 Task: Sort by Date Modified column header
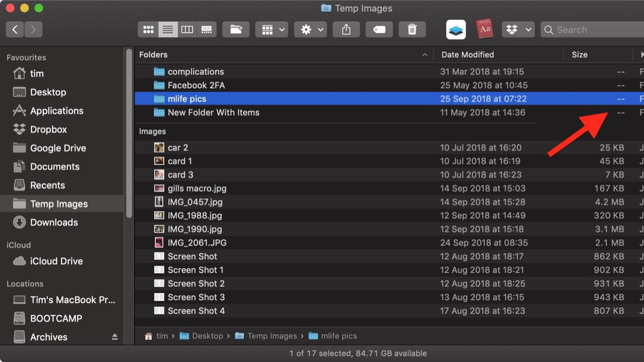[467, 55]
